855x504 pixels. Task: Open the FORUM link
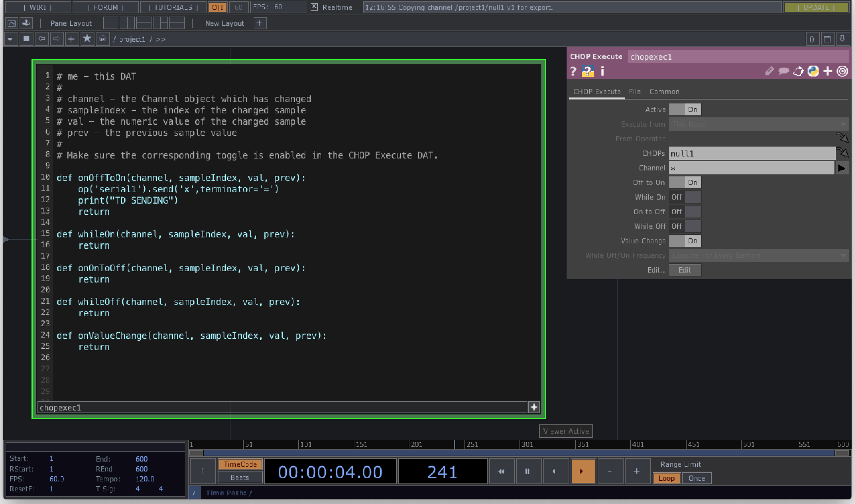[106, 7]
